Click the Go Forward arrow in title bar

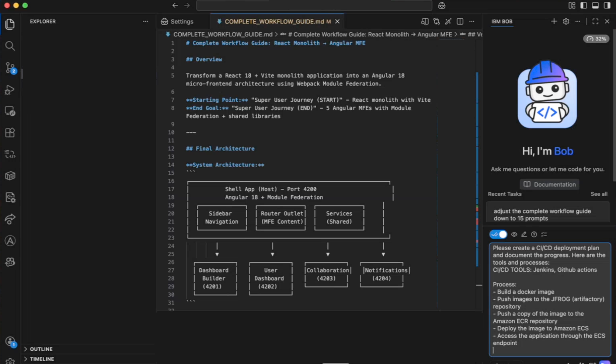pyautogui.click(x=187, y=5)
